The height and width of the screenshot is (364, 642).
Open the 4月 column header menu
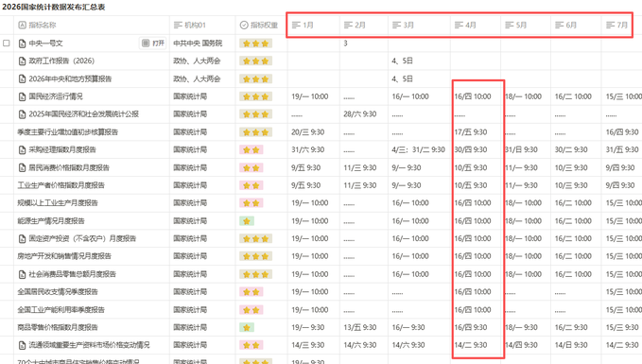(x=476, y=25)
